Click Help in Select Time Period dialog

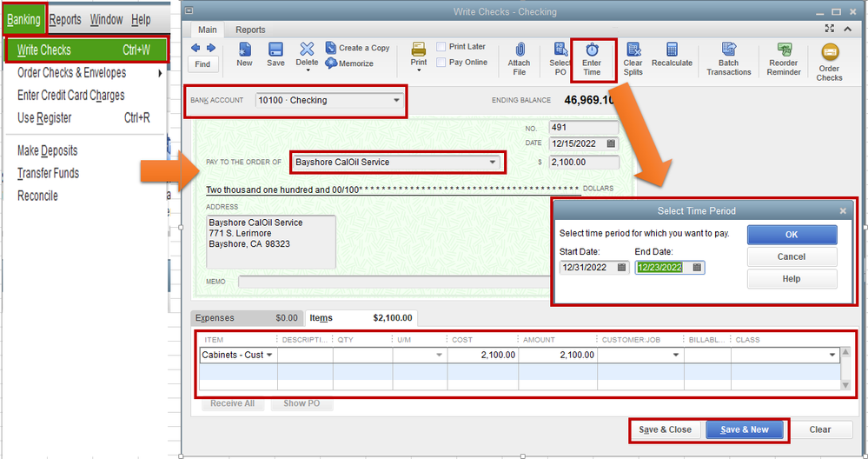pyautogui.click(x=792, y=279)
